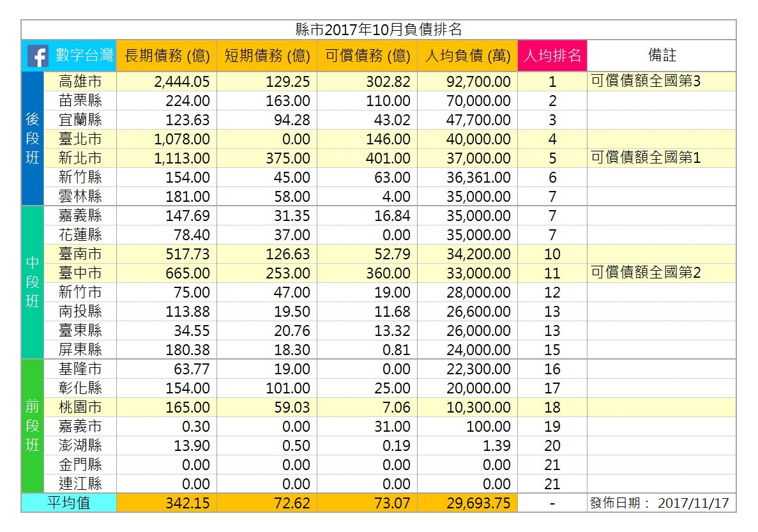Select the 嘉義市 row name cell
The image size is (758, 532).
[80, 427]
